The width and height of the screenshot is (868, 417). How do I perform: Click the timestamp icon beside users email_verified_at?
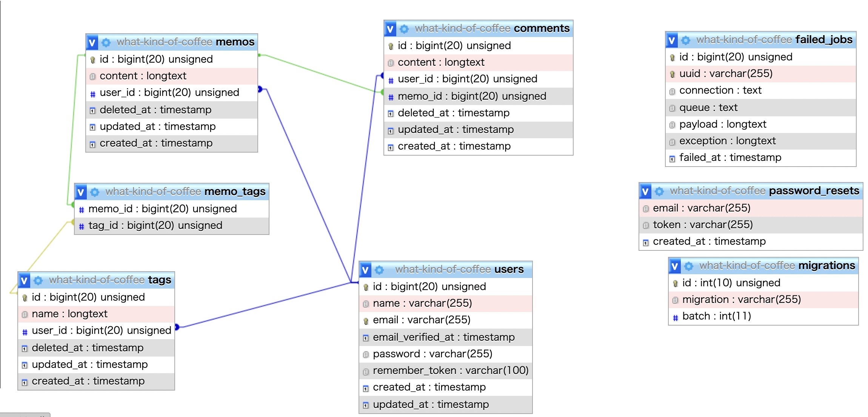[366, 338]
